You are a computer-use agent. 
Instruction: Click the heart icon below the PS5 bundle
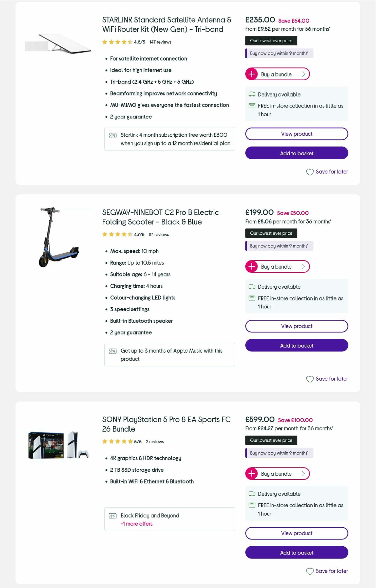[310, 571]
